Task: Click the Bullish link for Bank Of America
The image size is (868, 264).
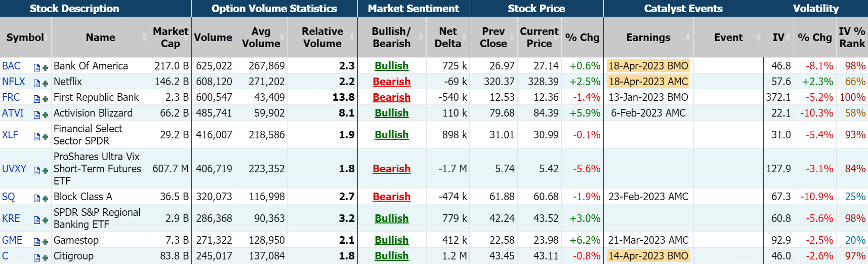Action: (x=391, y=66)
